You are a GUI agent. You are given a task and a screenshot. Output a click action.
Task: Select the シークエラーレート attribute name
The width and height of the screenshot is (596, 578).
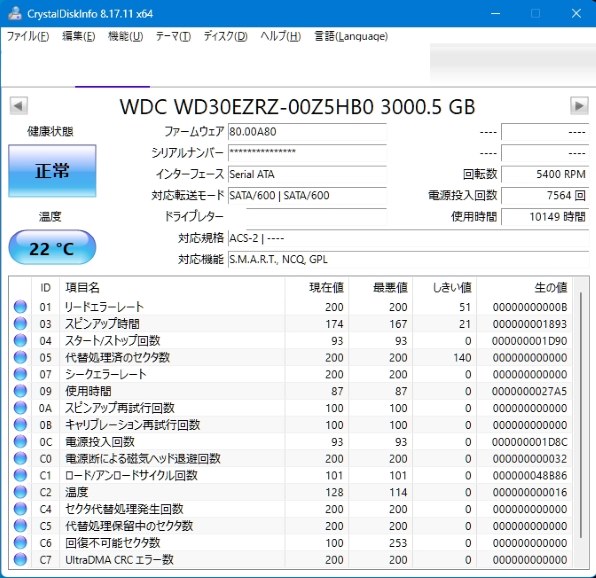pos(106,374)
